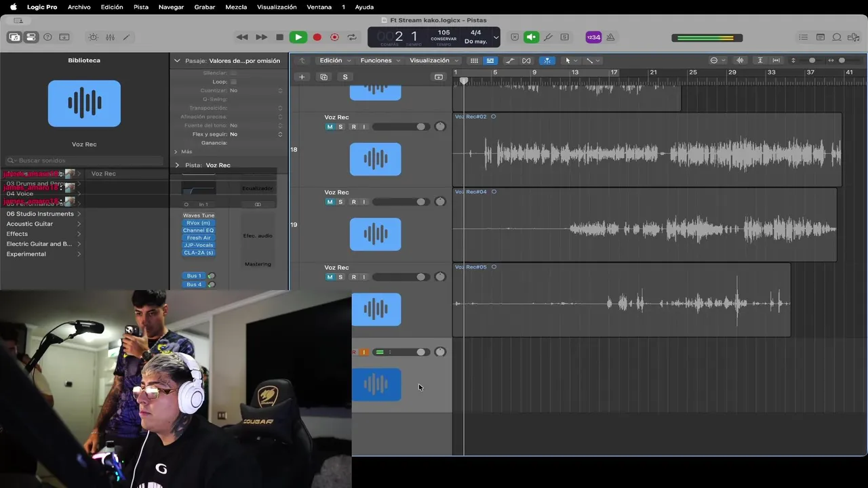Toggle Cycle mode
Image resolution: width=868 pixels, height=488 pixels.
click(352, 37)
